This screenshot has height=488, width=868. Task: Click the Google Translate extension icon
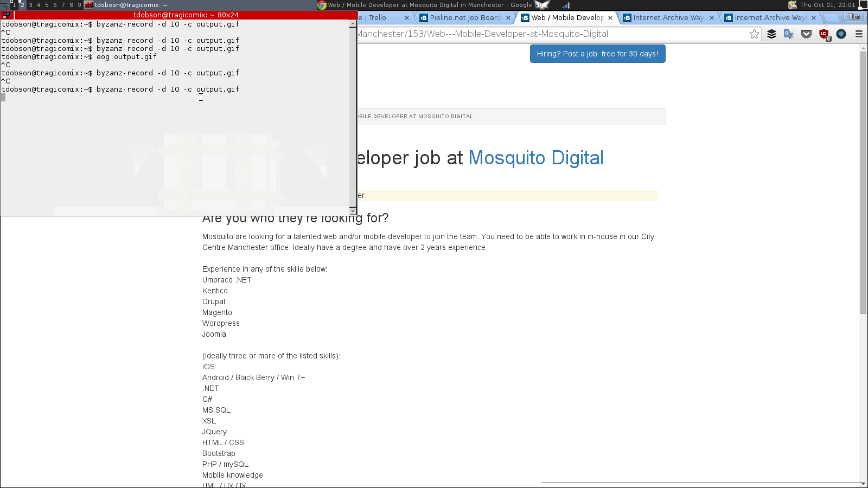tap(789, 34)
